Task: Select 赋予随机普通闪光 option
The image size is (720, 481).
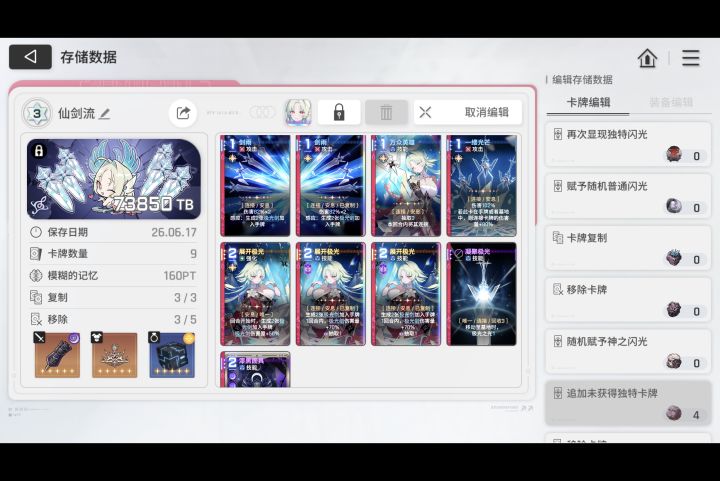Action: tap(628, 196)
